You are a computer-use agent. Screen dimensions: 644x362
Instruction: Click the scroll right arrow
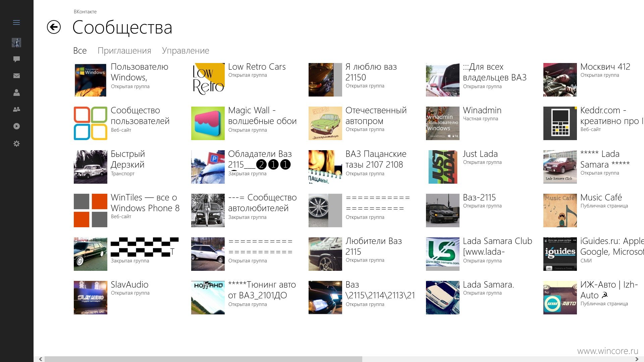tap(637, 359)
